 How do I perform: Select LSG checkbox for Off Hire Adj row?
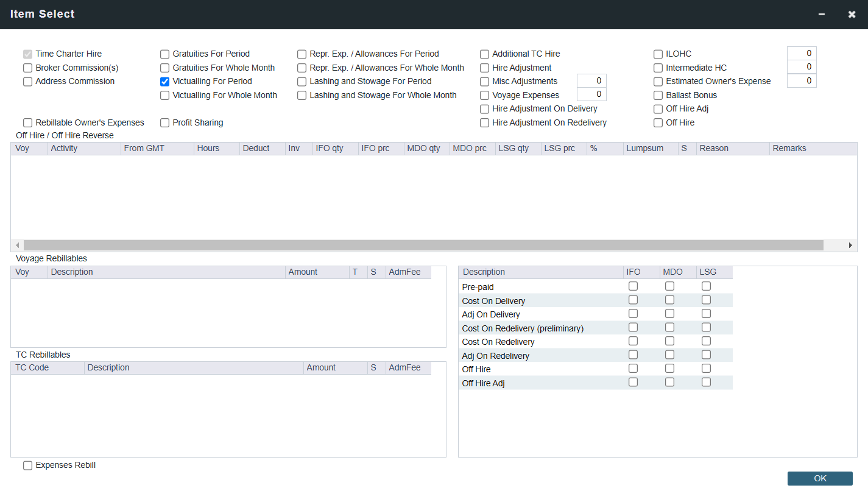pyautogui.click(x=707, y=382)
